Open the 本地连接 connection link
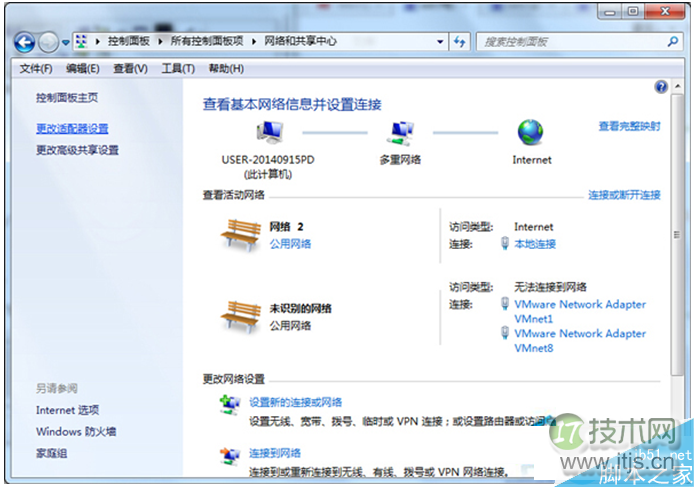Image resolution: width=694 pixels, height=487 pixels. (x=535, y=244)
